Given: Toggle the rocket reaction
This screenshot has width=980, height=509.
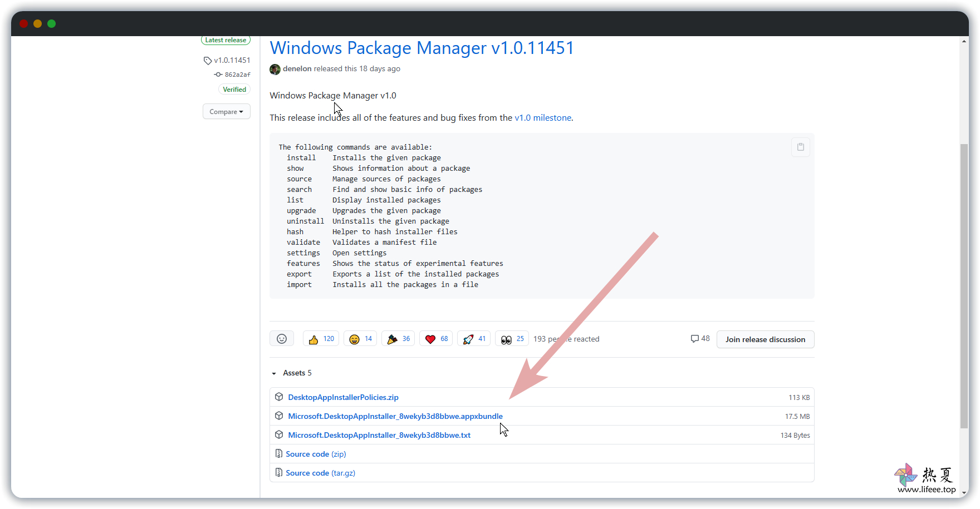Looking at the screenshot, I should click(x=474, y=339).
